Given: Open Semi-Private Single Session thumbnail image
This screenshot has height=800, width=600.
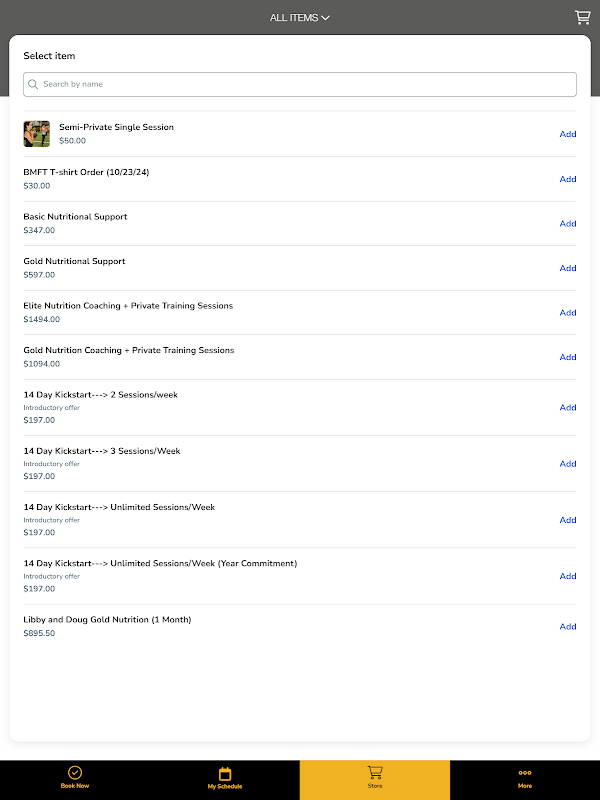Looking at the screenshot, I should [37, 134].
